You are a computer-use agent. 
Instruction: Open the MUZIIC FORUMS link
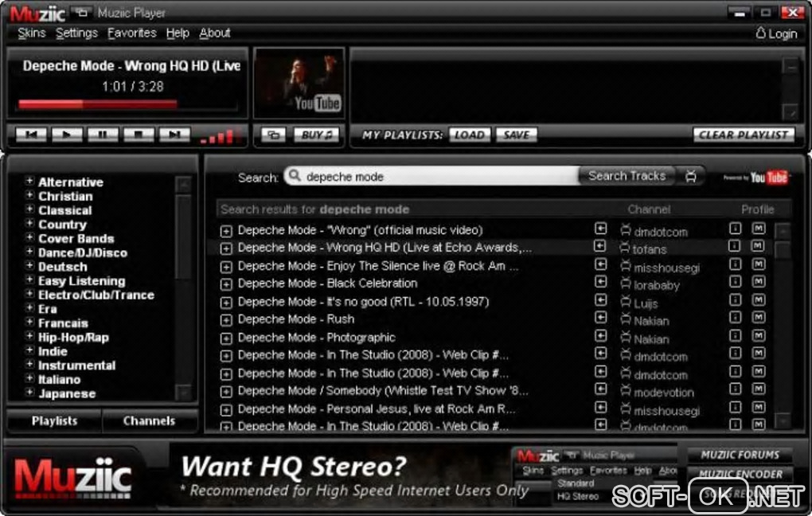740,455
